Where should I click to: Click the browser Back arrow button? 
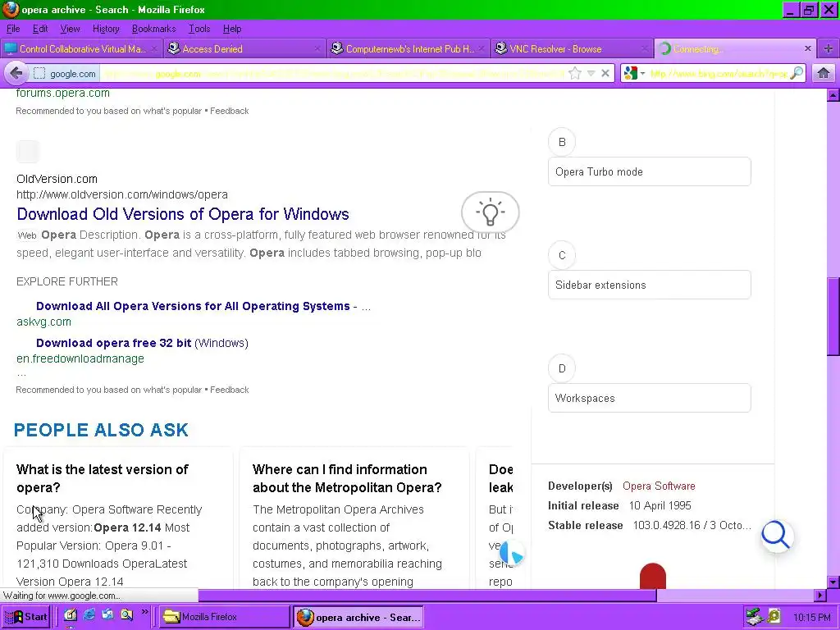(x=16, y=73)
